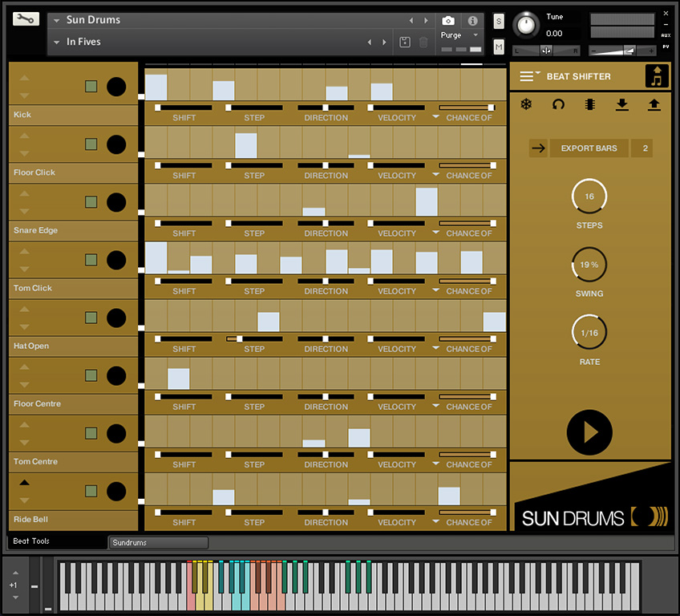Click the upload export icon
This screenshot has height=616, width=680.
pyautogui.click(x=654, y=104)
